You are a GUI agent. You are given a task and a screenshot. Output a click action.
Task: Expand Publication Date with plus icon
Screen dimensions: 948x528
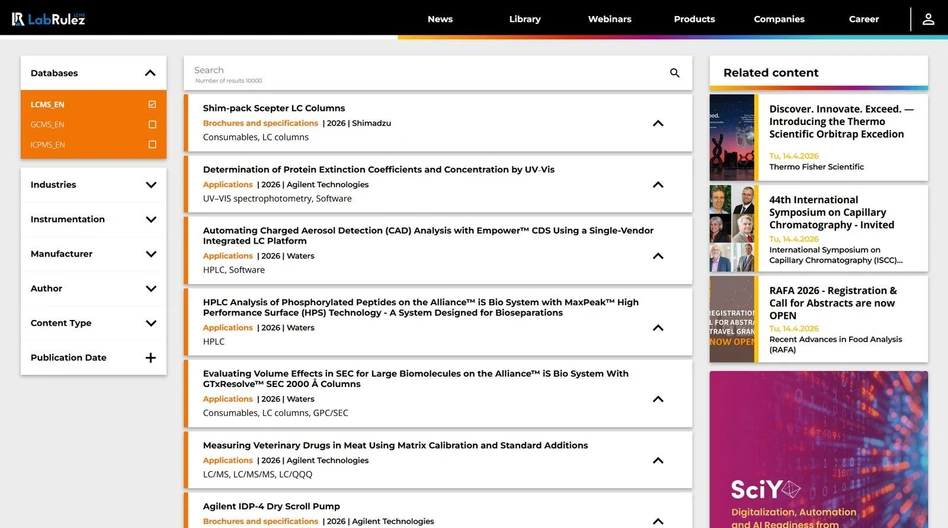click(151, 357)
